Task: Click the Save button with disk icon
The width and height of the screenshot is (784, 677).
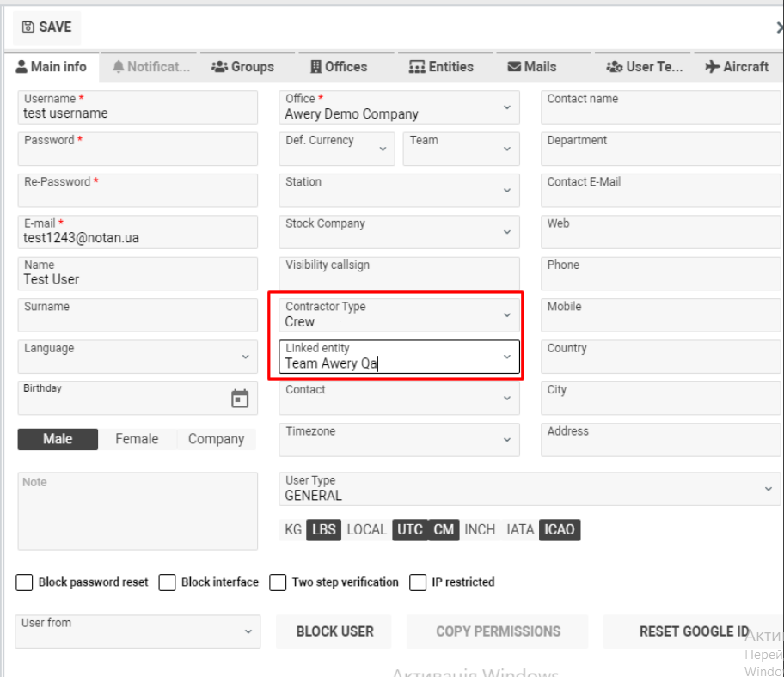Action: click(x=46, y=27)
